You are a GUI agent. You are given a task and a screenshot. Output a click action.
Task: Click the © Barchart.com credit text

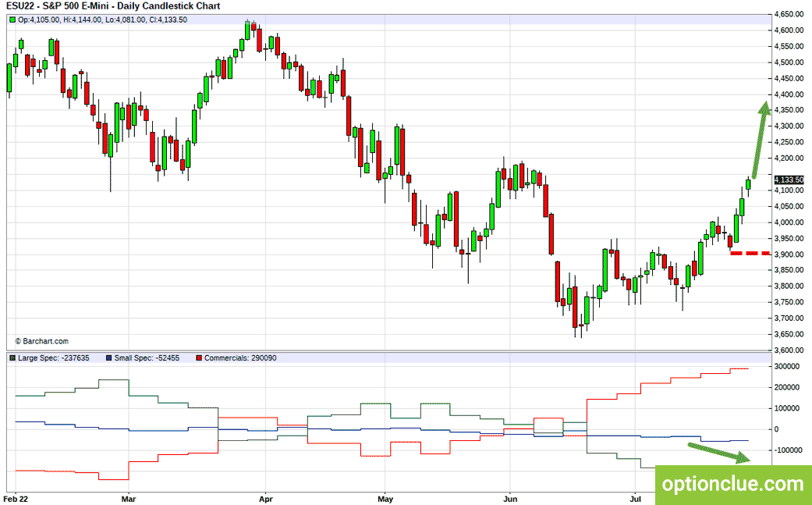click(x=41, y=341)
